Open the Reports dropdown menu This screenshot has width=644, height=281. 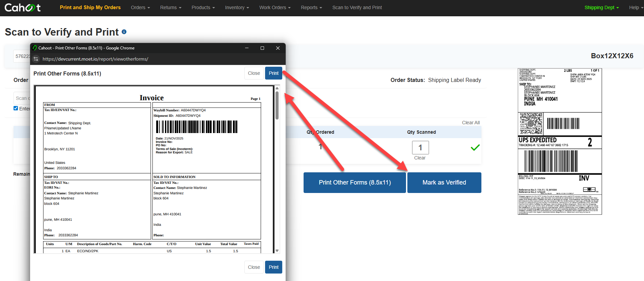[x=311, y=7]
